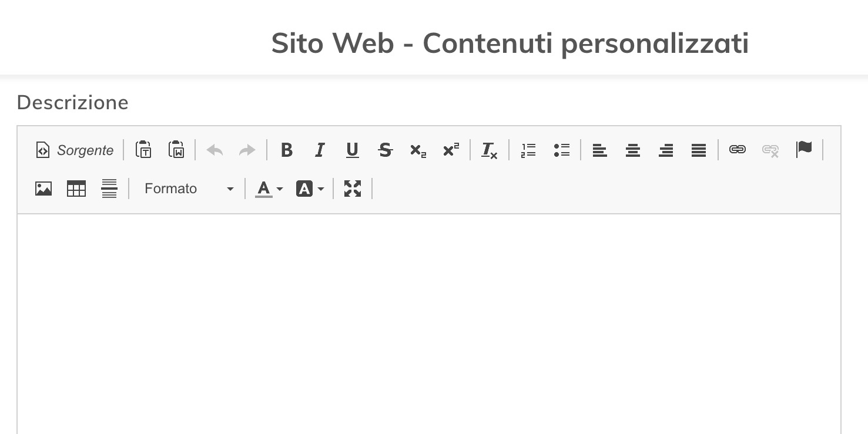Insert a link
The height and width of the screenshot is (434, 868).
tap(737, 150)
